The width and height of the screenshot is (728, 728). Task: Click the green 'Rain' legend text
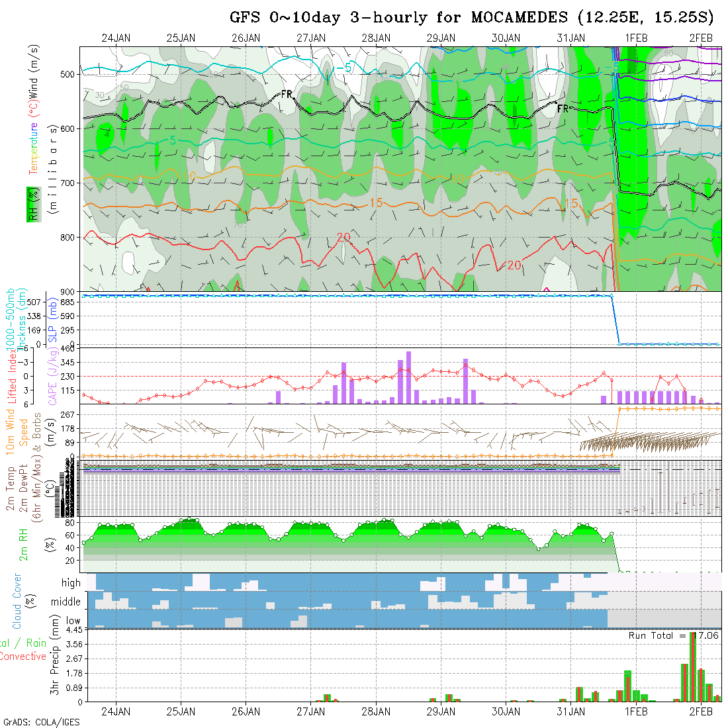[36, 643]
